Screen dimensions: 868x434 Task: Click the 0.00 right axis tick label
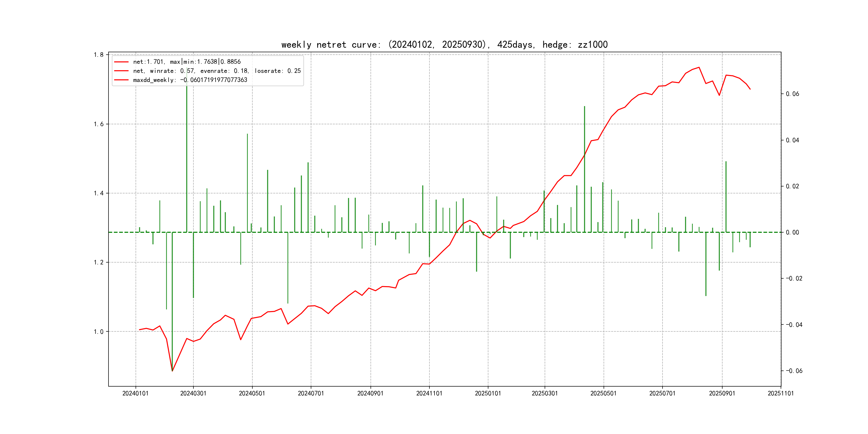(792, 232)
